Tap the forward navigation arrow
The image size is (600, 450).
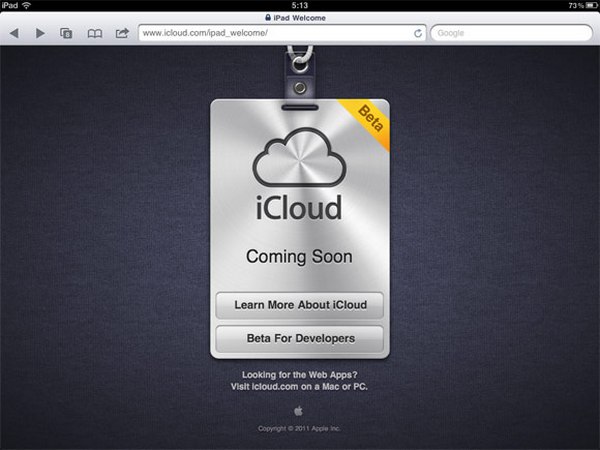(40, 33)
